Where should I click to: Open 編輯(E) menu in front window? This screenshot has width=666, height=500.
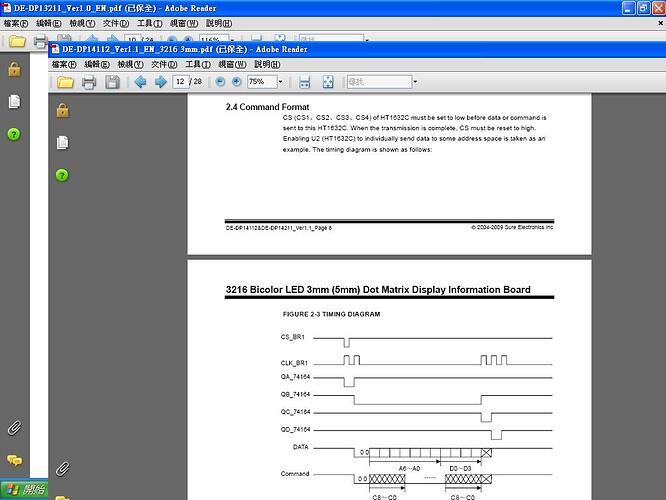[x=97, y=65]
